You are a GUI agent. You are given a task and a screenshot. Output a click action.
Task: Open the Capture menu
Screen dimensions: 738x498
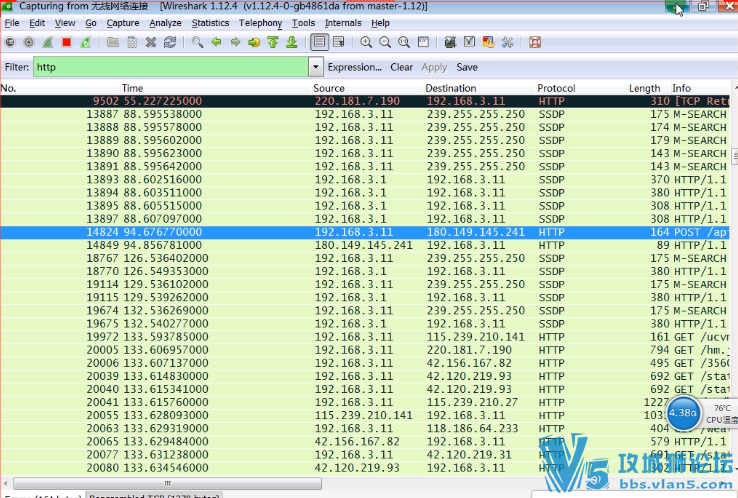pos(123,23)
